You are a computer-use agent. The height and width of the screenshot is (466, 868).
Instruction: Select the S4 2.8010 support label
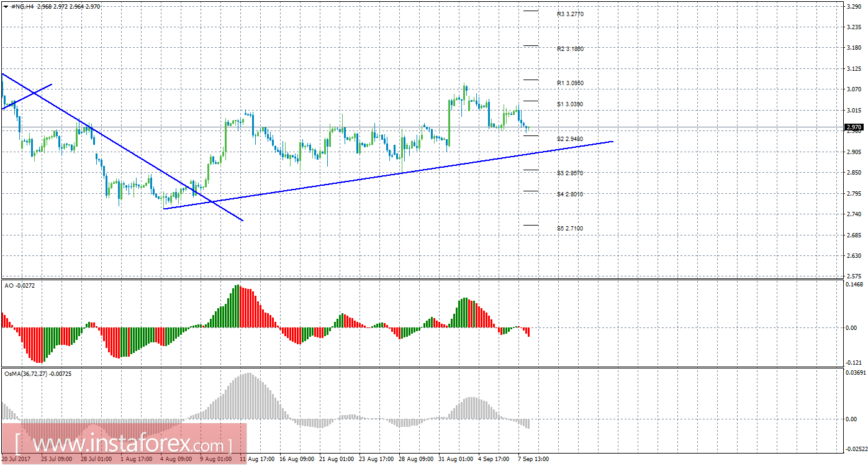click(x=570, y=194)
